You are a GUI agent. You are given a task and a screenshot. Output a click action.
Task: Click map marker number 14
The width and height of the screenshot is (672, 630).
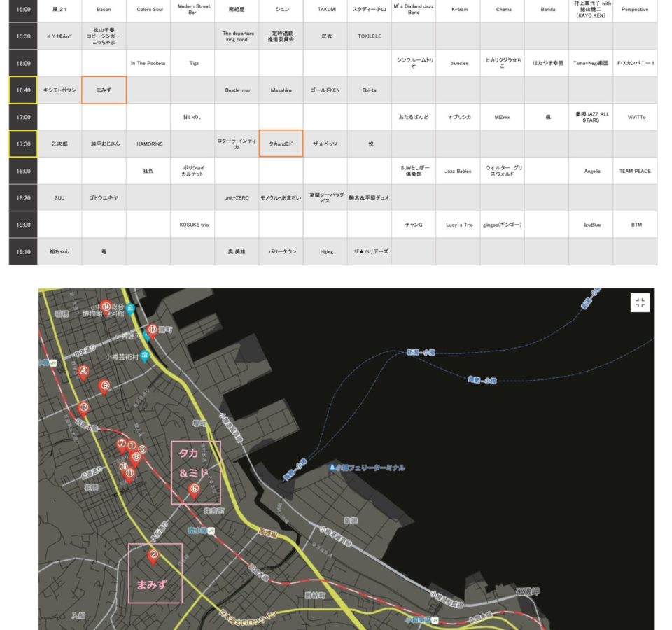106,307
